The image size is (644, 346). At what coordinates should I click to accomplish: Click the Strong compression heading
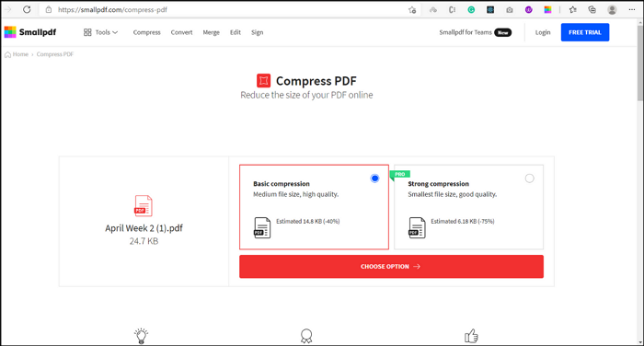click(x=438, y=184)
